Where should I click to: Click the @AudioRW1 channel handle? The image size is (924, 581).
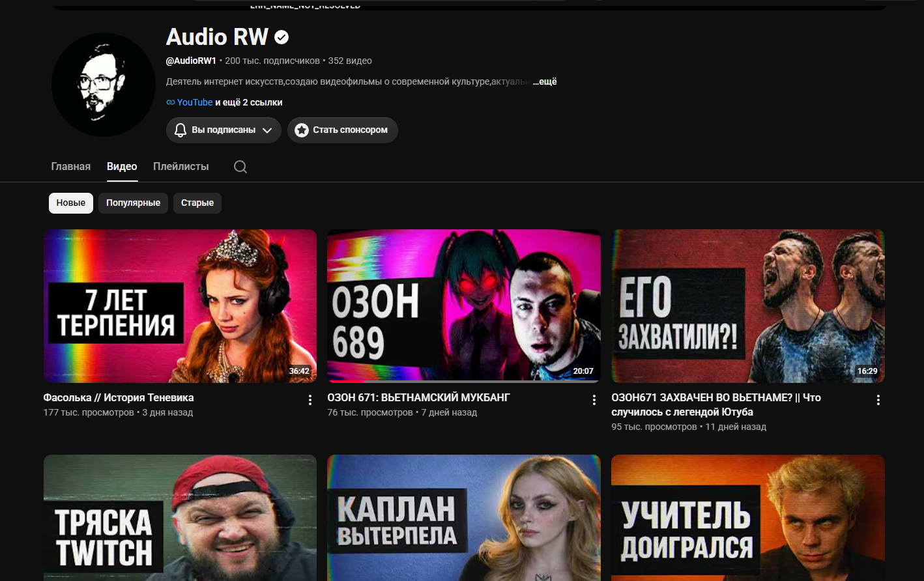pyautogui.click(x=191, y=61)
